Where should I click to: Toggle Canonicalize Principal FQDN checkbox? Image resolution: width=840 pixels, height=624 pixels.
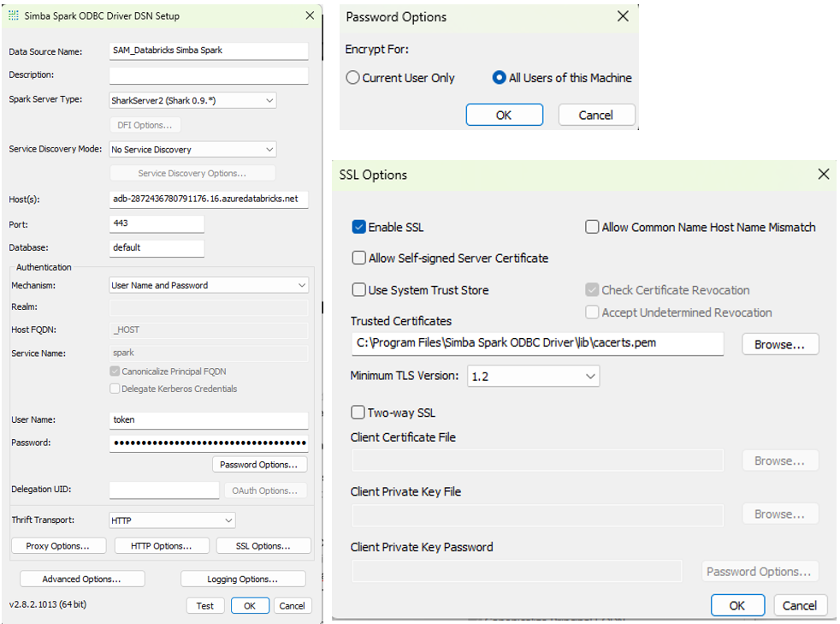(x=115, y=371)
